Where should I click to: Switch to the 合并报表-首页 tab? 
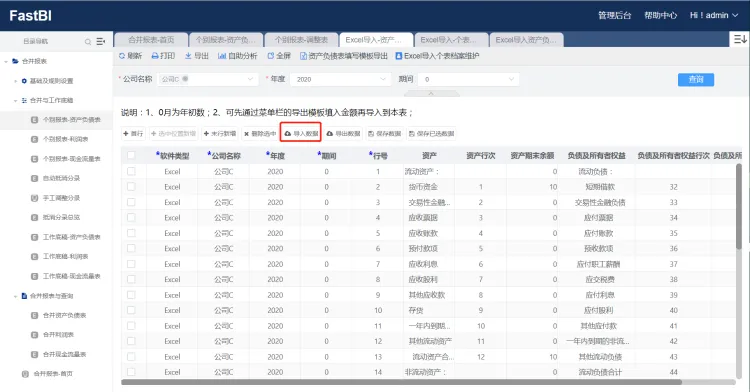pyautogui.click(x=151, y=40)
